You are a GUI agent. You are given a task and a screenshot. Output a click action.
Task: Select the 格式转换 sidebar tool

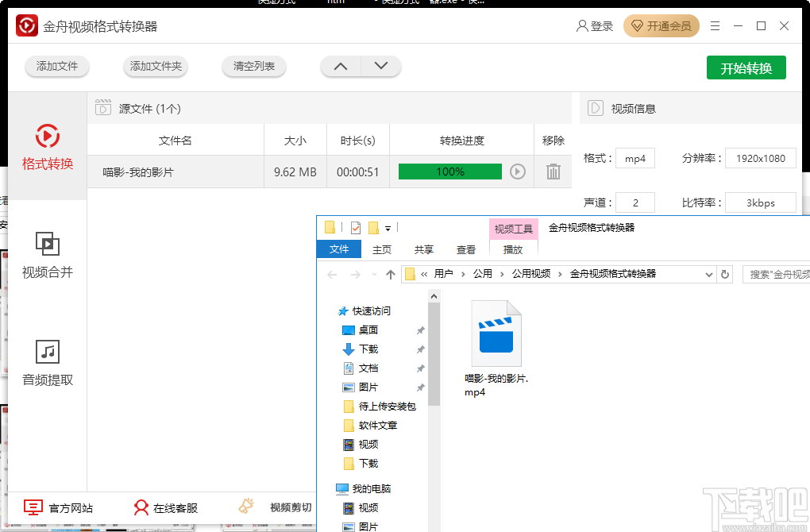(x=47, y=149)
